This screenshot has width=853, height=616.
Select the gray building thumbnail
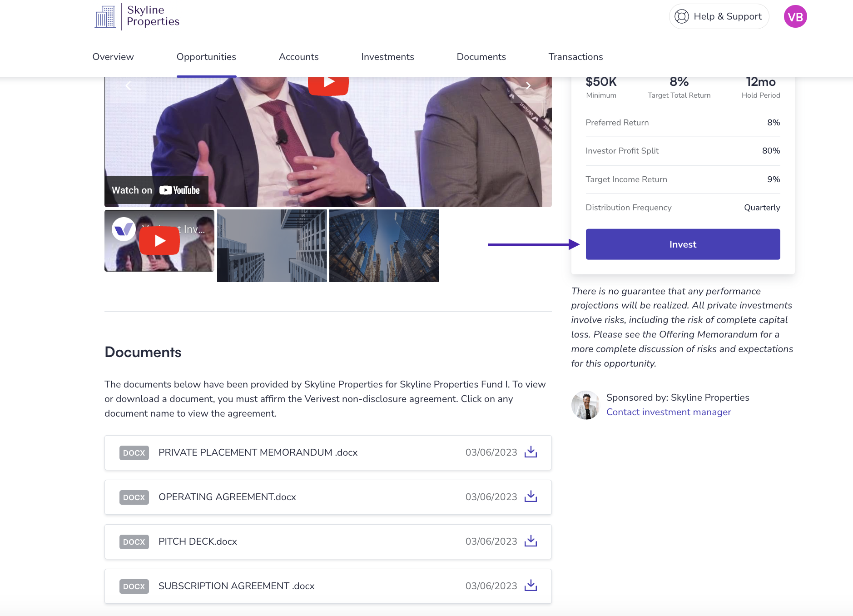(x=272, y=246)
